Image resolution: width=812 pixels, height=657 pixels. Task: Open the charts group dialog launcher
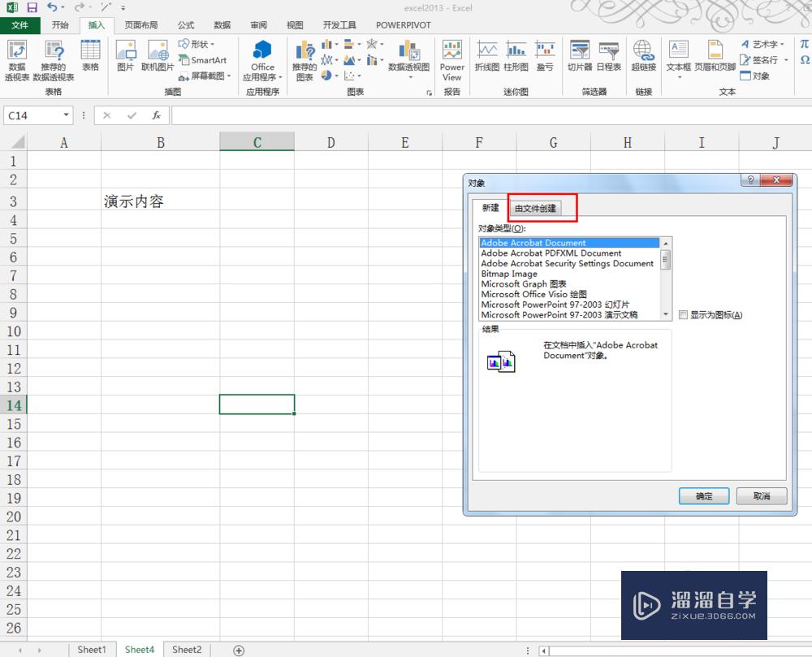pyautogui.click(x=430, y=93)
